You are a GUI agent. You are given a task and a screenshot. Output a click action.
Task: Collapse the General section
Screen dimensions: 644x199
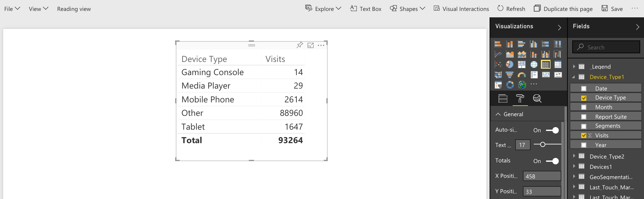(x=498, y=114)
